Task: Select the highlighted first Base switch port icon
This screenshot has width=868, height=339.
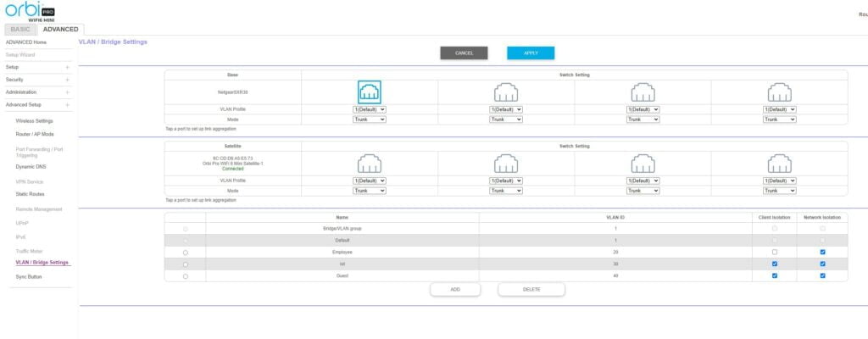Action: 369,92
